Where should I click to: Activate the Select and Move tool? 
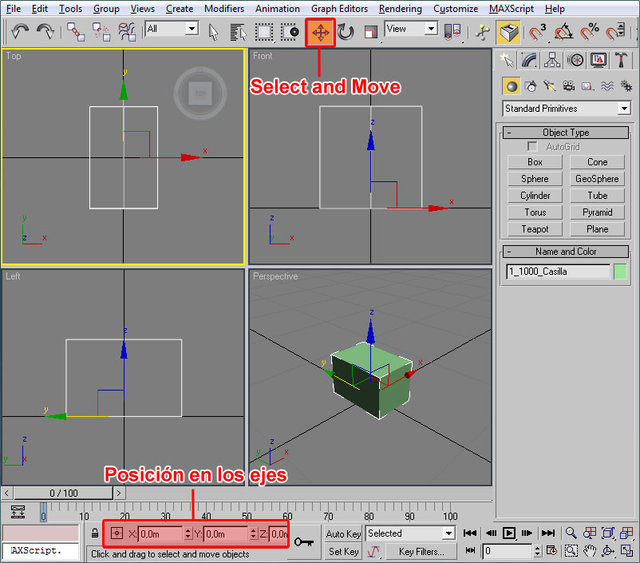point(321,32)
